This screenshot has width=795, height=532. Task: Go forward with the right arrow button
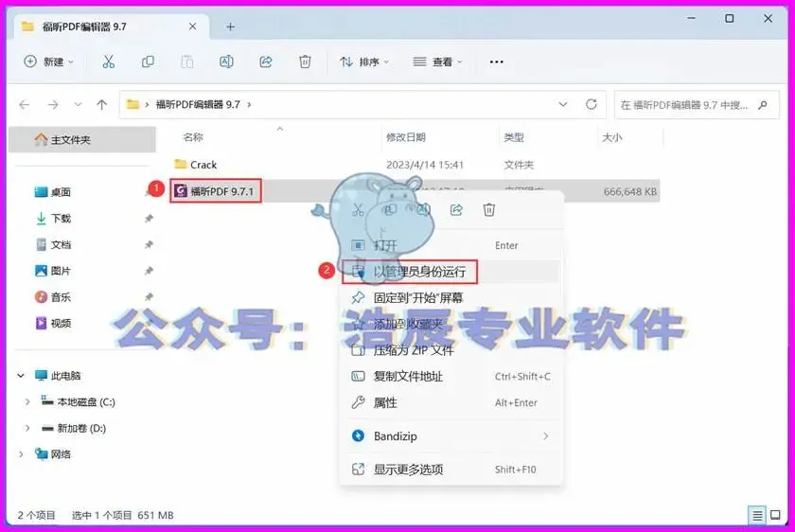(x=53, y=104)
